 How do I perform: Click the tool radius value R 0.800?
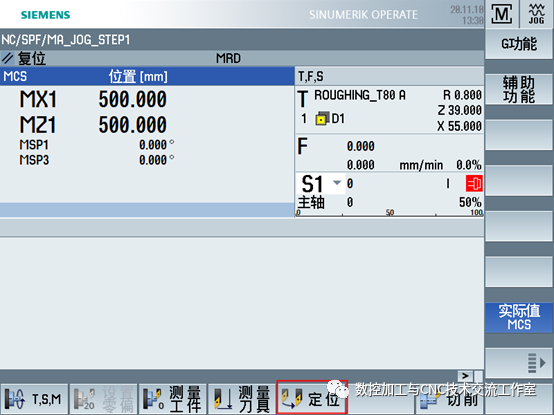pos(462,95)
